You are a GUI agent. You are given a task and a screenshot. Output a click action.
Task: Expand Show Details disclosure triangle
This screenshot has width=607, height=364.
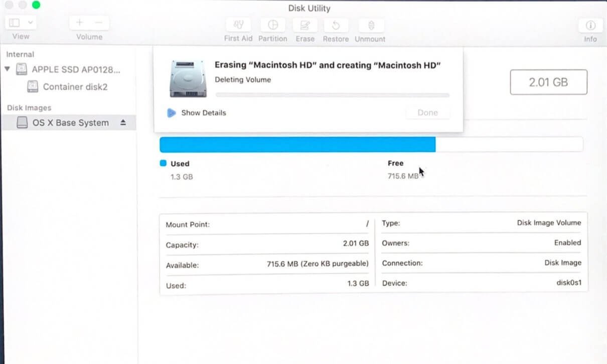click(172, 113)
